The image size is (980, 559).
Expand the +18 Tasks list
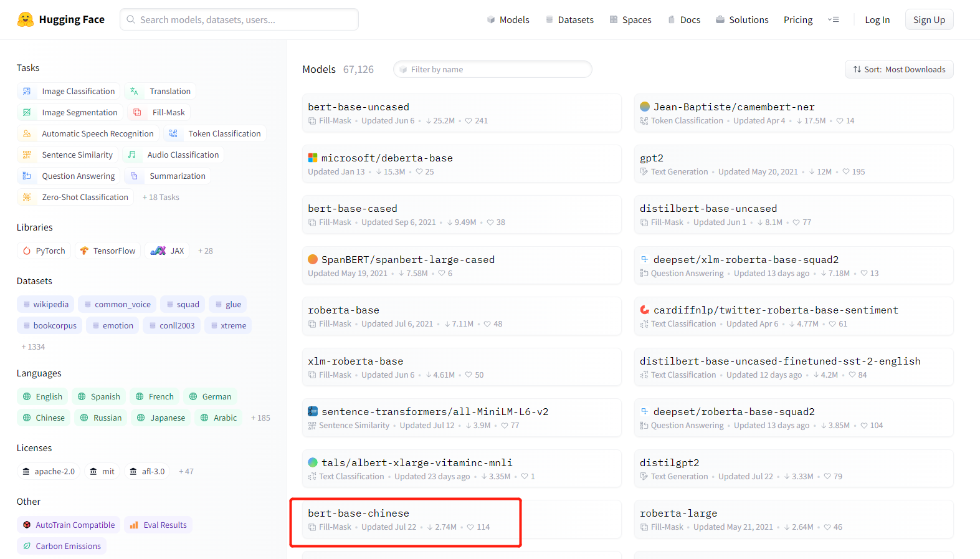point(161,198)
